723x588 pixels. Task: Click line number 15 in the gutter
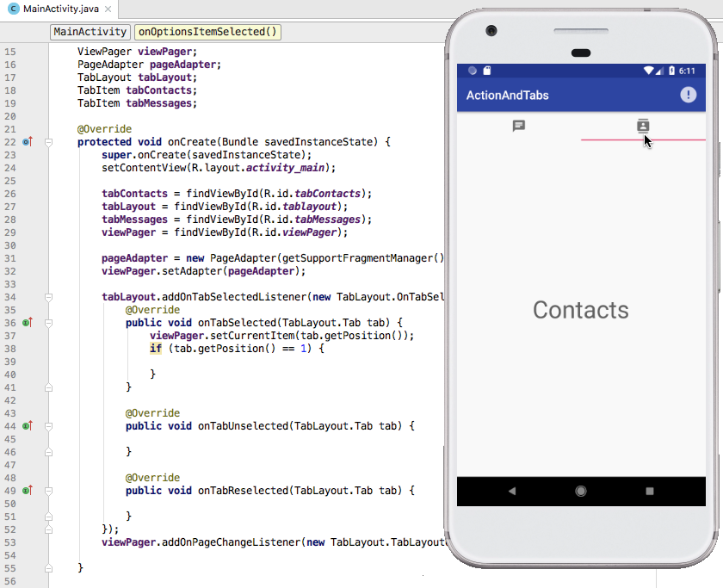[10, 52]
